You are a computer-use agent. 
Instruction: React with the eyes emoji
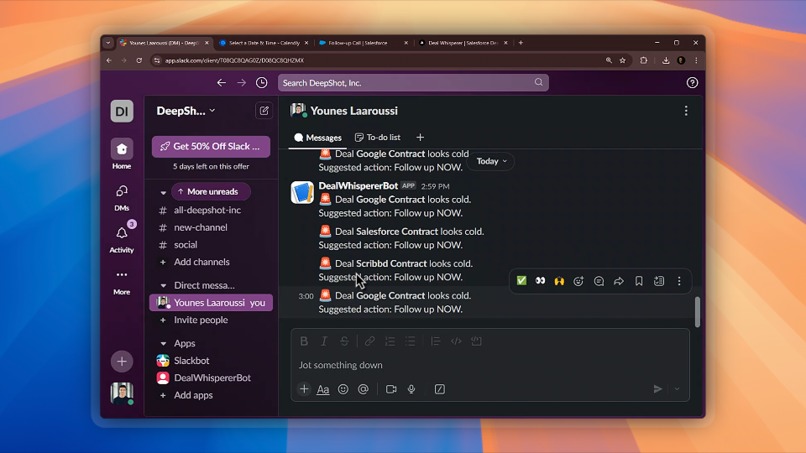[x=540, y=281]
